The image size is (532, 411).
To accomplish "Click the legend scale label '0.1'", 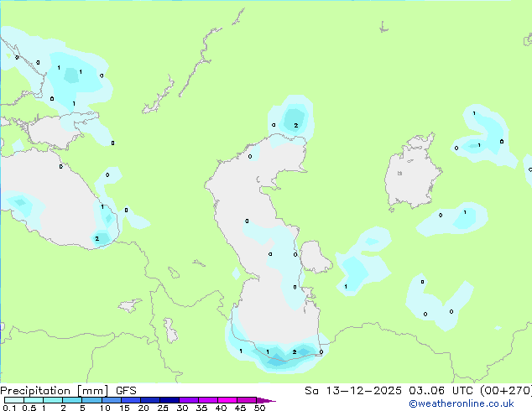I will 9,408.
